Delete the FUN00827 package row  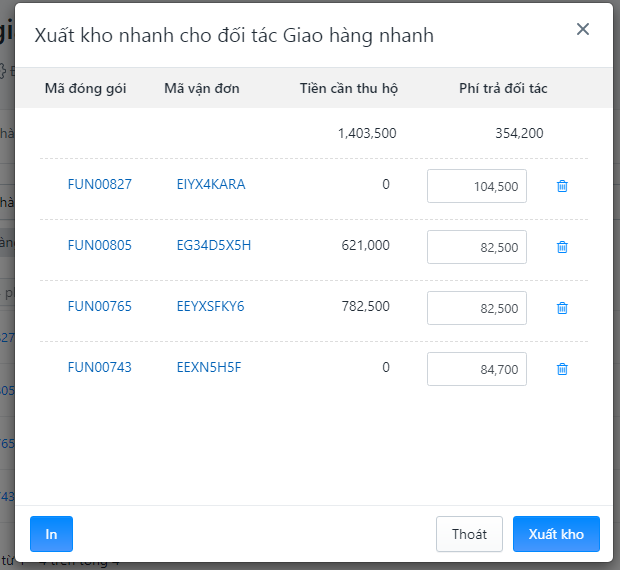click(562, 186)
